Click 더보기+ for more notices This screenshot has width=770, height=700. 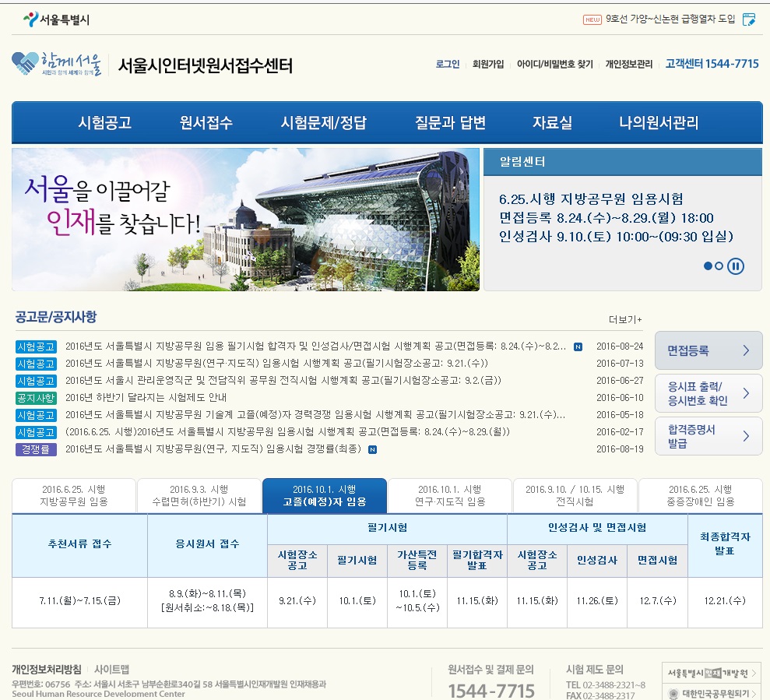pyautogui.click(x=625, y=320)
